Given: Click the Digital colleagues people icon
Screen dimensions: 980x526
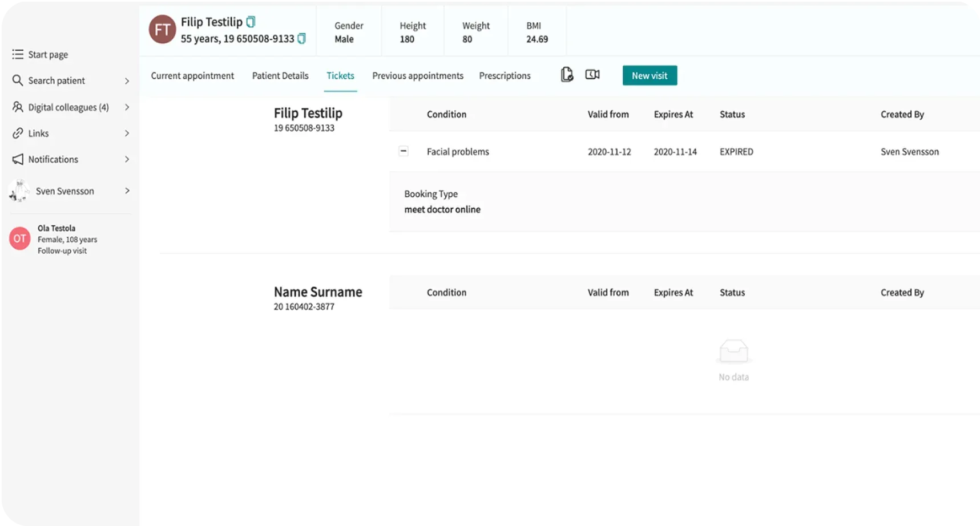Looking at the screenshot, I should [18, 107].
